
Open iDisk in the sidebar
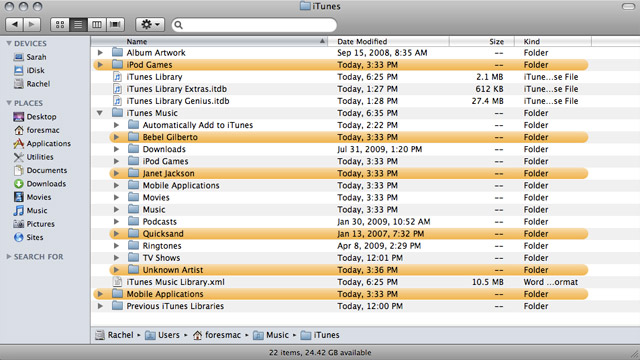coord(29,70)
